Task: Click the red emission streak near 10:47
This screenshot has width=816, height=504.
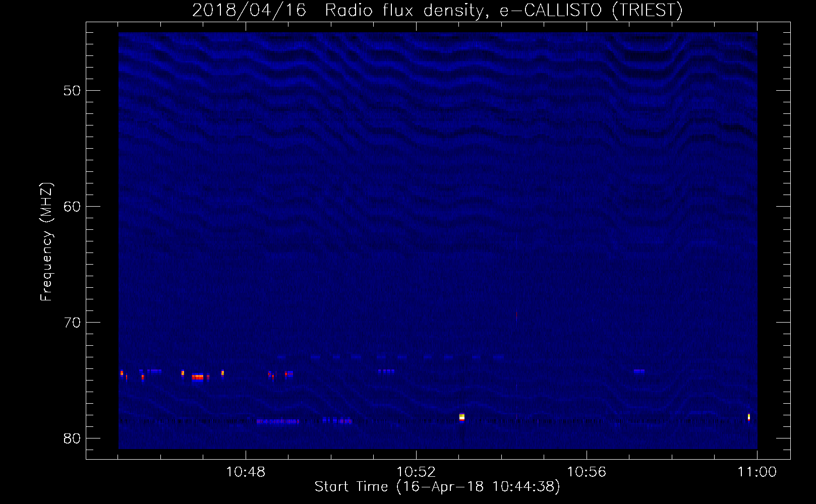Action: tap(197, 377)
